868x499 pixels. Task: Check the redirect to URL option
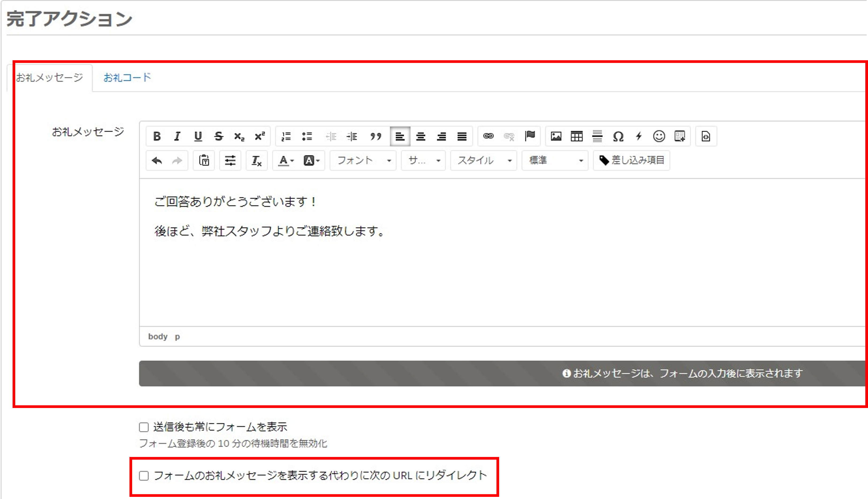point(144,476)
